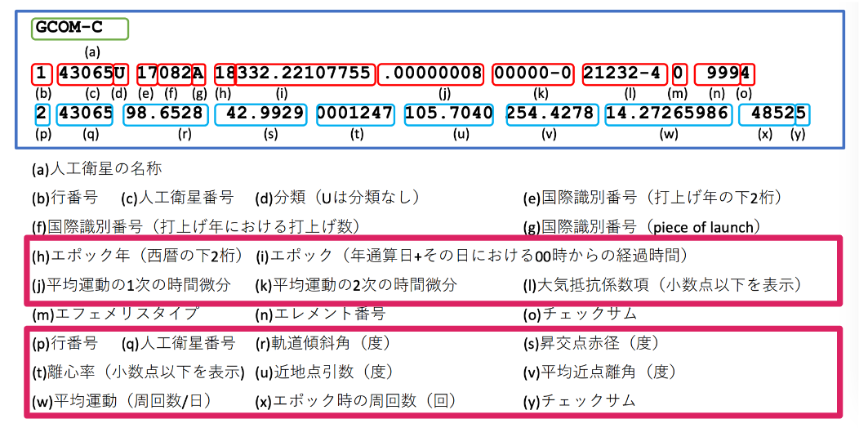Click the (h)エポック年 description
This screenshot has height=428, width=868.
(x=137, y=256)
